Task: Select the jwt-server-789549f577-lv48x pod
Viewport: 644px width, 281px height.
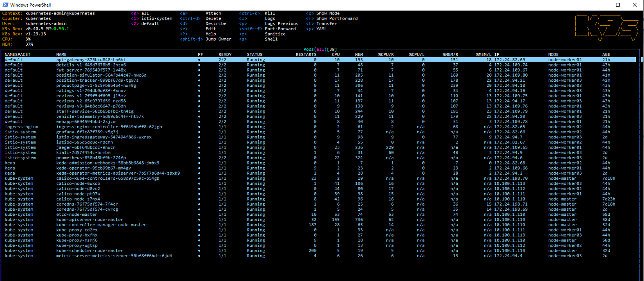Action: (91, 70)
